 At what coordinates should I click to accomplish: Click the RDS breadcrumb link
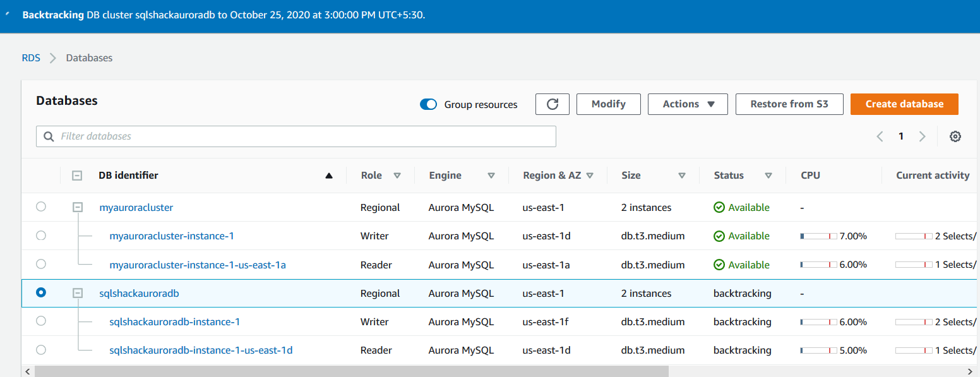pos(31,57)
